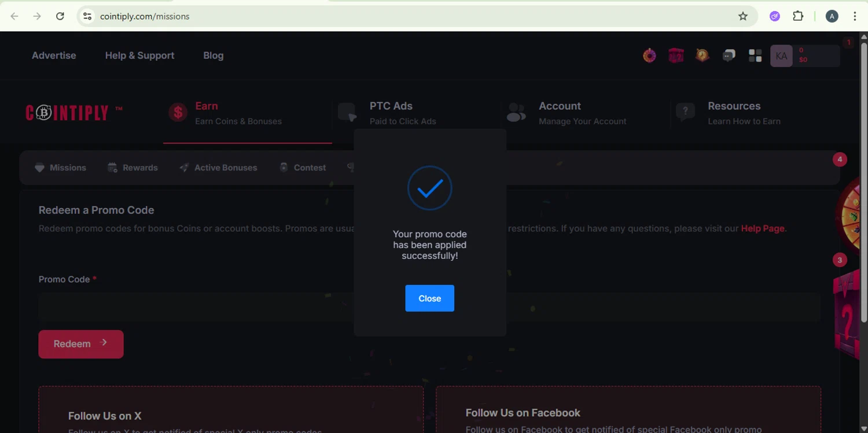Click the Promo Code input field

tap(429, 307)
